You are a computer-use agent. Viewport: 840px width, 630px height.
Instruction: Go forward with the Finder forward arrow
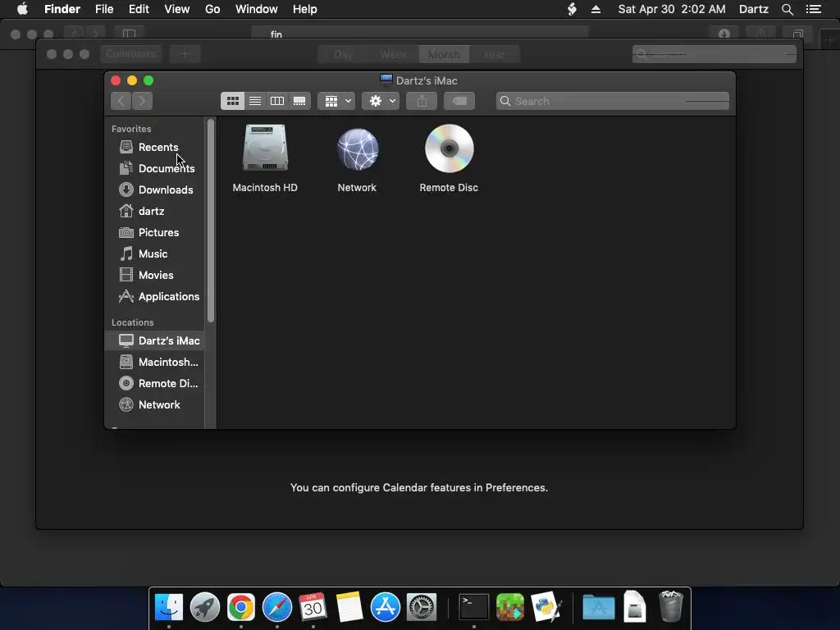click(x=142, y=101)
